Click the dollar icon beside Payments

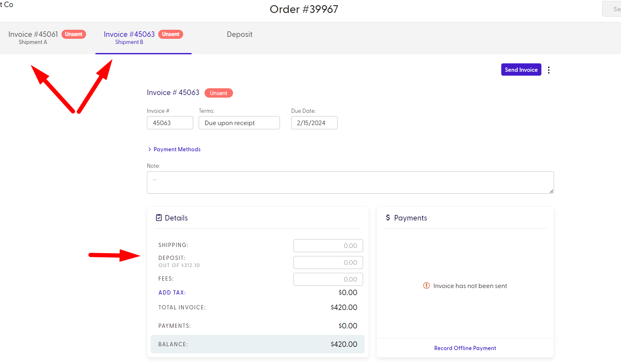[388, 218]
